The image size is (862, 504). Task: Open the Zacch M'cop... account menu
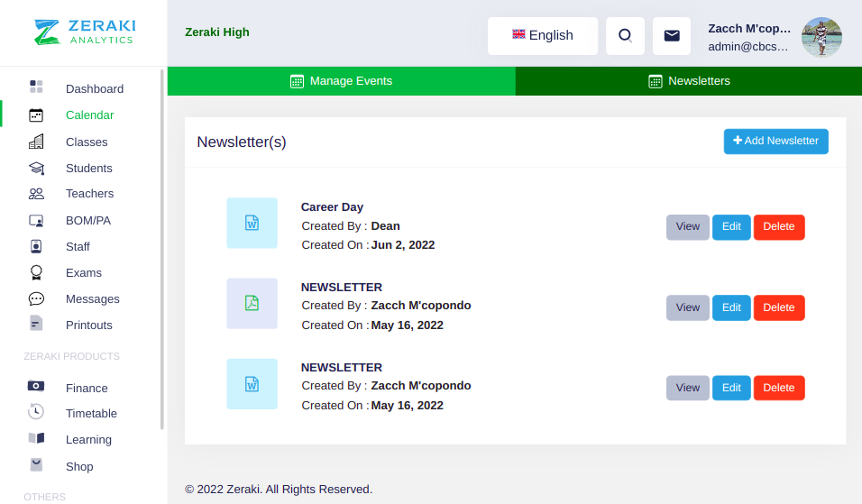tap(748, 29)
